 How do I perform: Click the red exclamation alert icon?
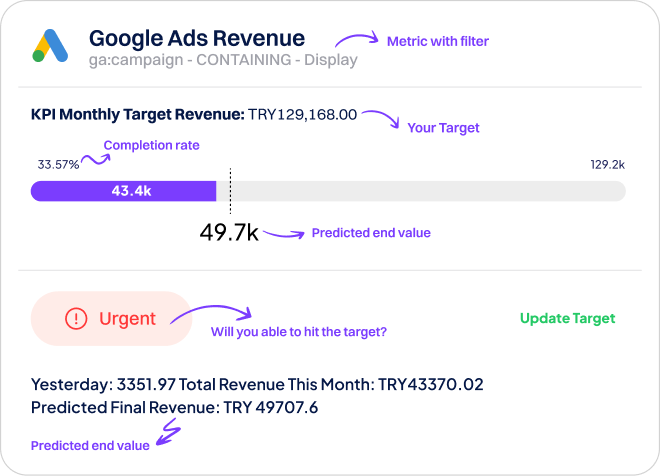(x=76, y=319)
